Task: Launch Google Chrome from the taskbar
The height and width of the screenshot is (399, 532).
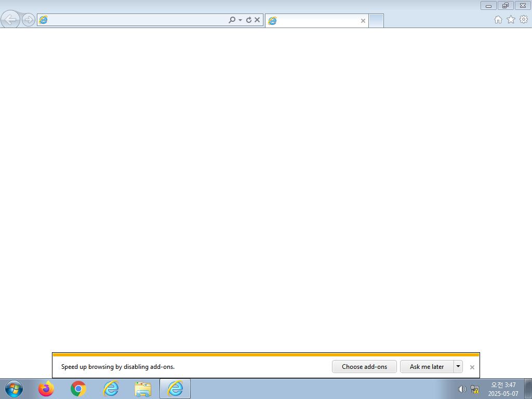Action: [x=78, y=389]
